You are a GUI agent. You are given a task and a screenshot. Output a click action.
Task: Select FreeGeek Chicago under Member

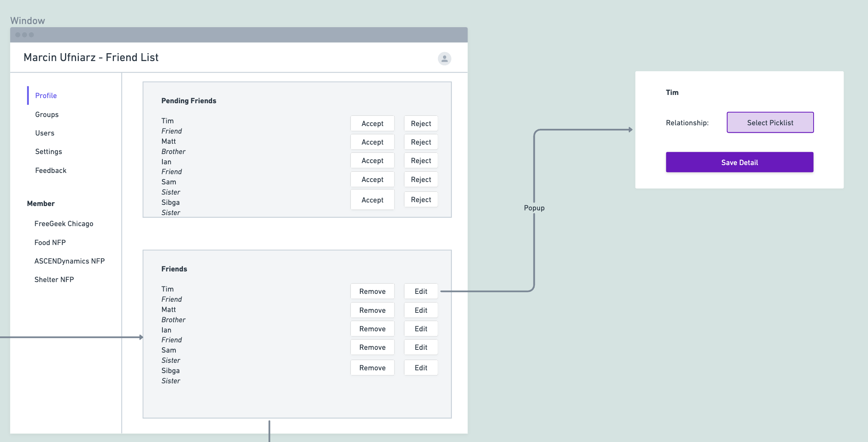tap(64, 223)
